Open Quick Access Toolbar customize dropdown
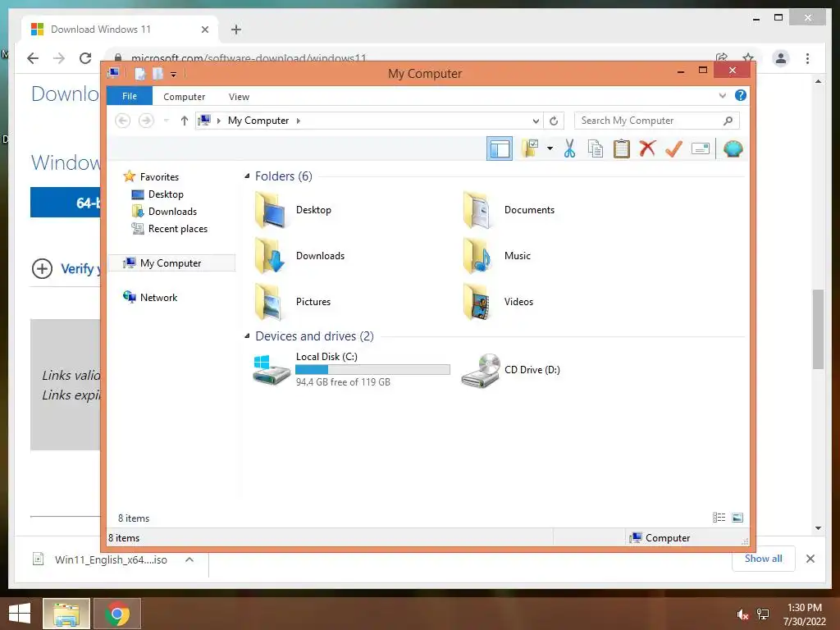840x630 pixels. [174, 75]
